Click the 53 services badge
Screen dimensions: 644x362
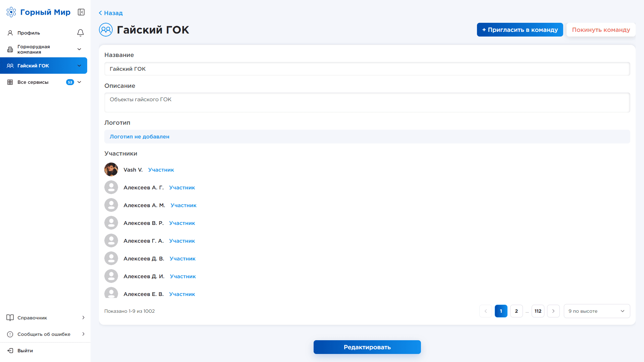(70, 82)
